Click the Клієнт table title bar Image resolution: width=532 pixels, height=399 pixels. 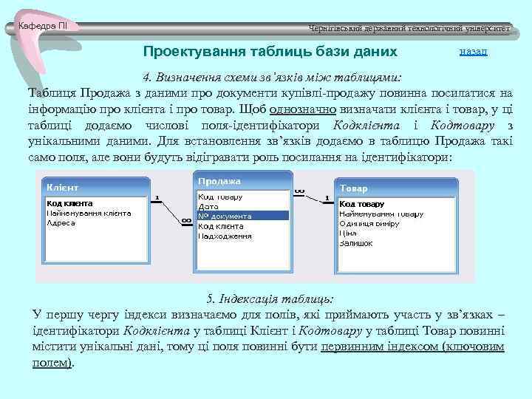pos(96,187)
